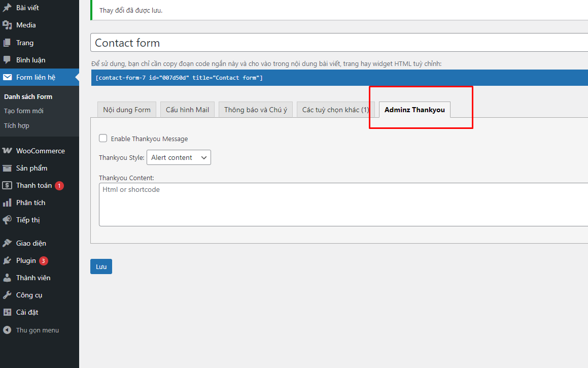Click Tạo form mới link
Viewport: 588px width, 368px height.
(24, 111)
